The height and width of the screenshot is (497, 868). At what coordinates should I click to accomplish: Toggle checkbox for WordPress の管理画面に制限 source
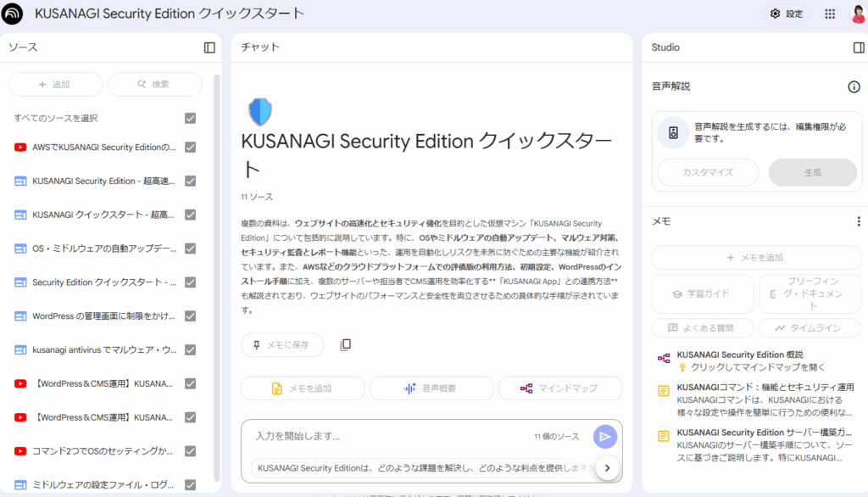(191, 316)
